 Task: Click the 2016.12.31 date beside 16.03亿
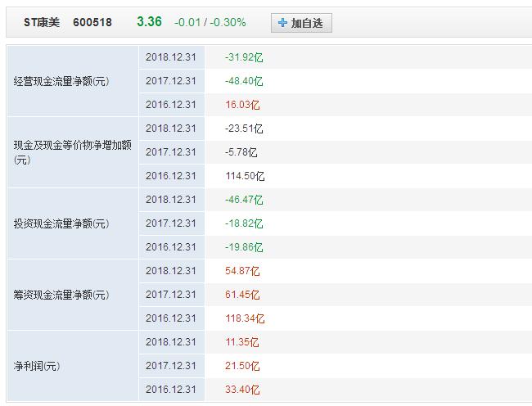[x=171, y=105]
